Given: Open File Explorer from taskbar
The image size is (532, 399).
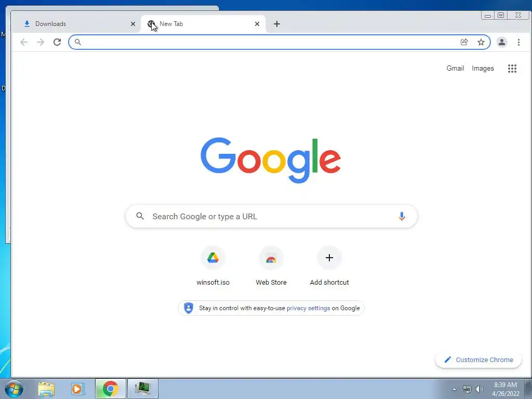Looking at the screenshot, I should point(46,389).
